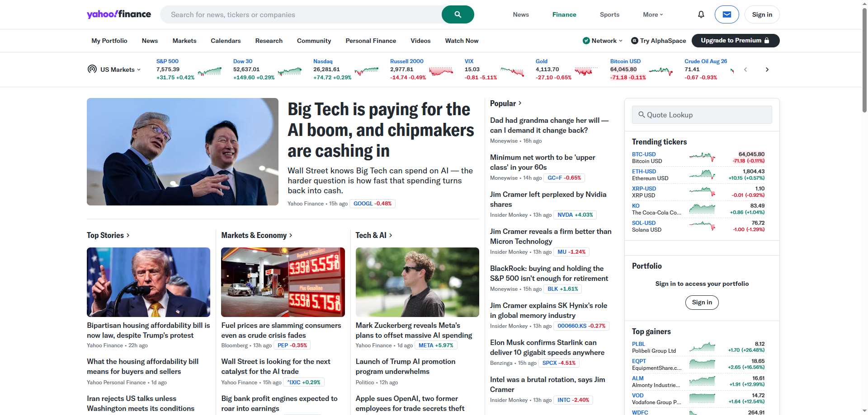Image resolution: width=868 pixels, height=415 pixels.
Task: Open the Zuckerberg Meta story thumbnail
Action: coord(417,282)
